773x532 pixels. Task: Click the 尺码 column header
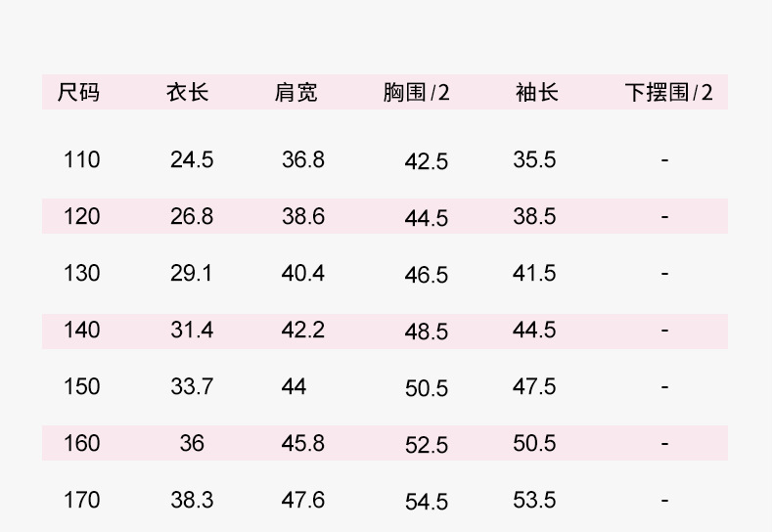[79, 93]
